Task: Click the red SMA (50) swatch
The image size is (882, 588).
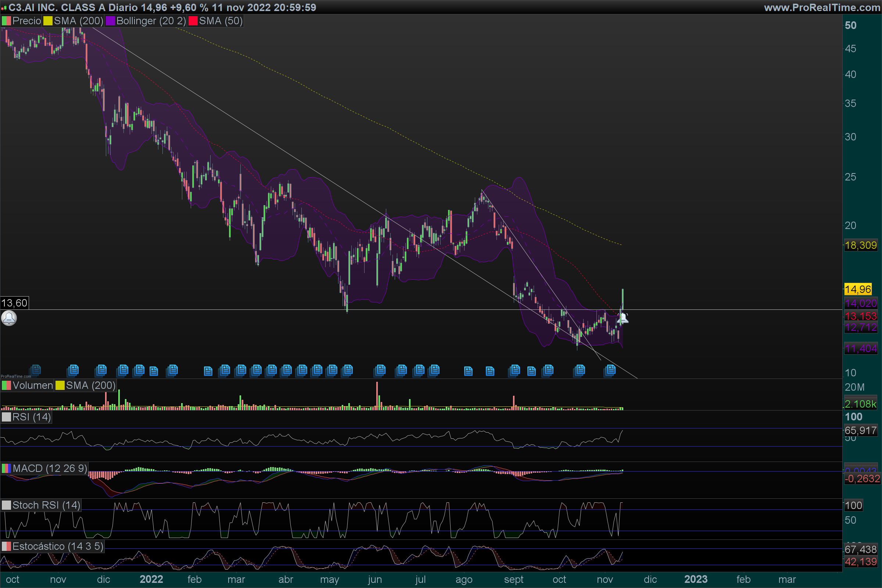Action: coord(193,21)
